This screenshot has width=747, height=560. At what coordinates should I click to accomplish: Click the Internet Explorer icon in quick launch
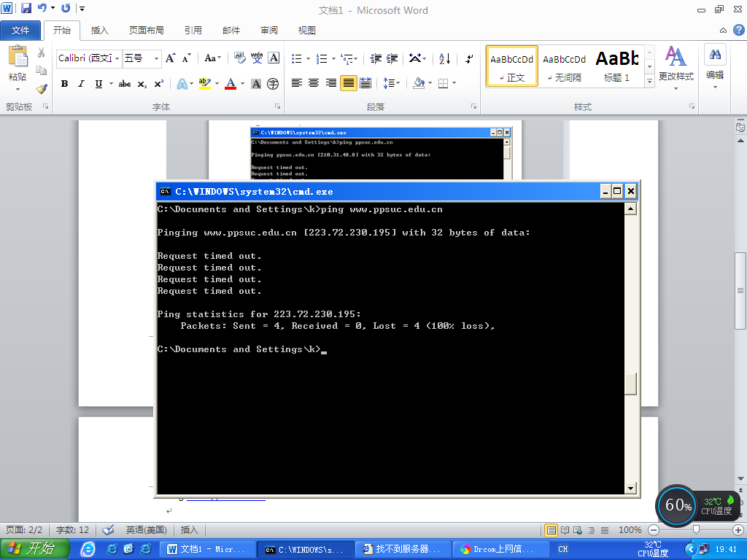88,549
